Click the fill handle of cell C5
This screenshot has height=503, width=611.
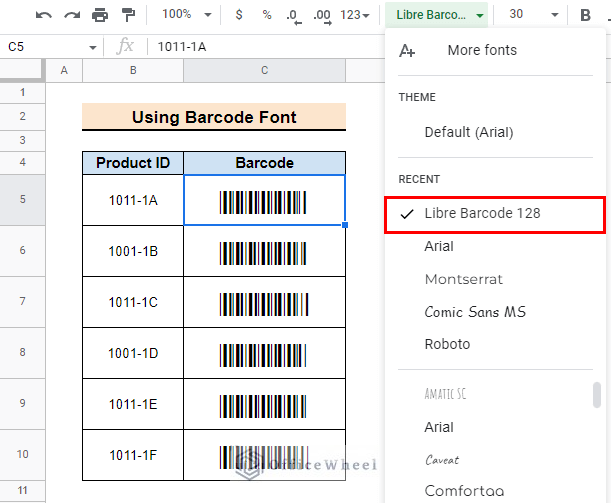coord(345,225)
